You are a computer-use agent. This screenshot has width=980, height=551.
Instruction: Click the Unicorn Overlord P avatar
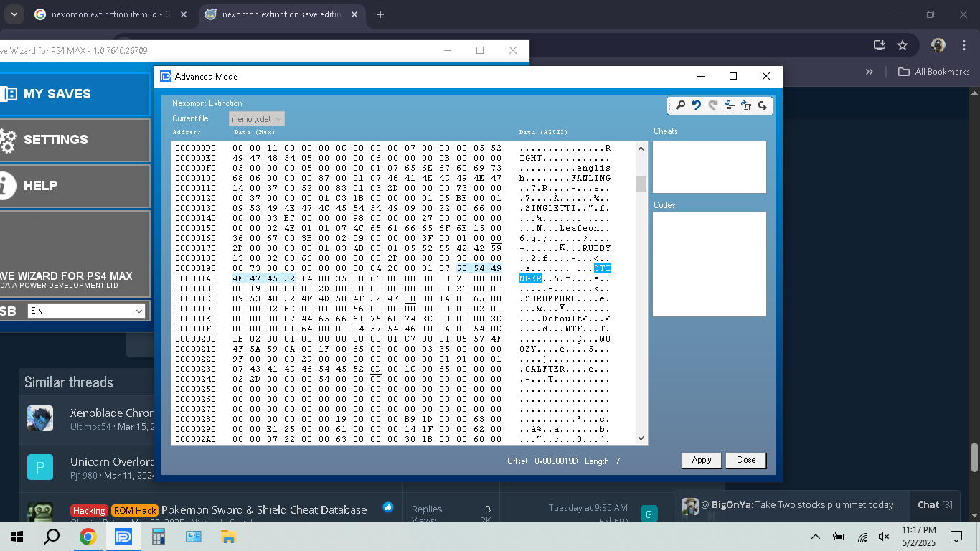(x=40, y=467)
